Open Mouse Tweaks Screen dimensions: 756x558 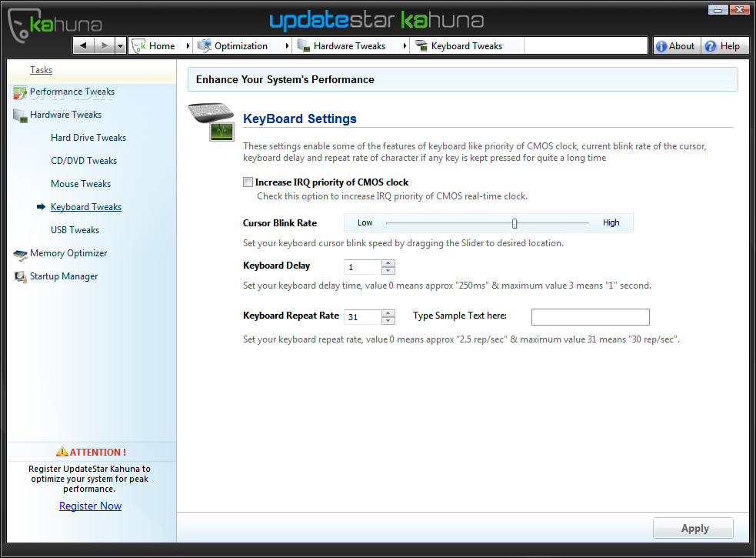[81, 184]
